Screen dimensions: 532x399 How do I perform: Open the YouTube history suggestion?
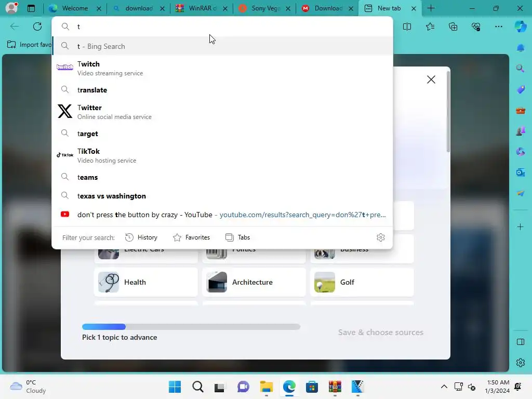222,215
